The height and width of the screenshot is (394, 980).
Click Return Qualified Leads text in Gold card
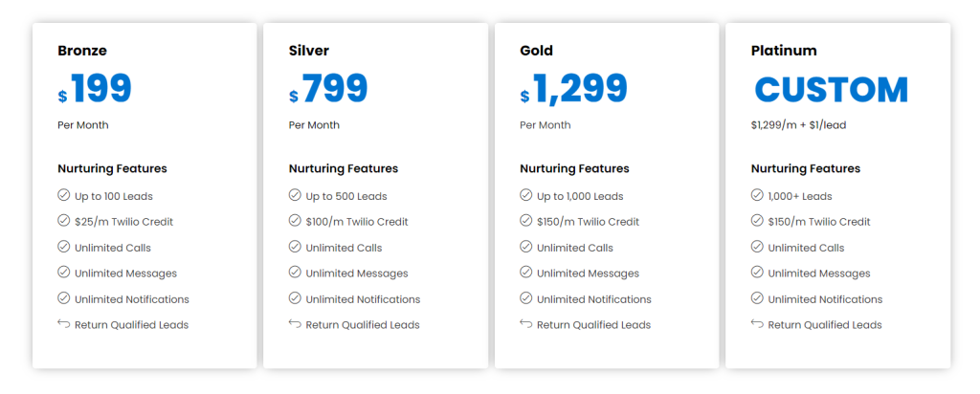click(593, 325)
